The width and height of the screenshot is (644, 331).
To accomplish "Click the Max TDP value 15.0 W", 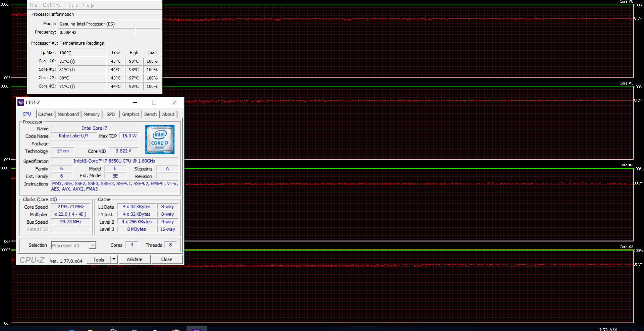I will point(129,136).
